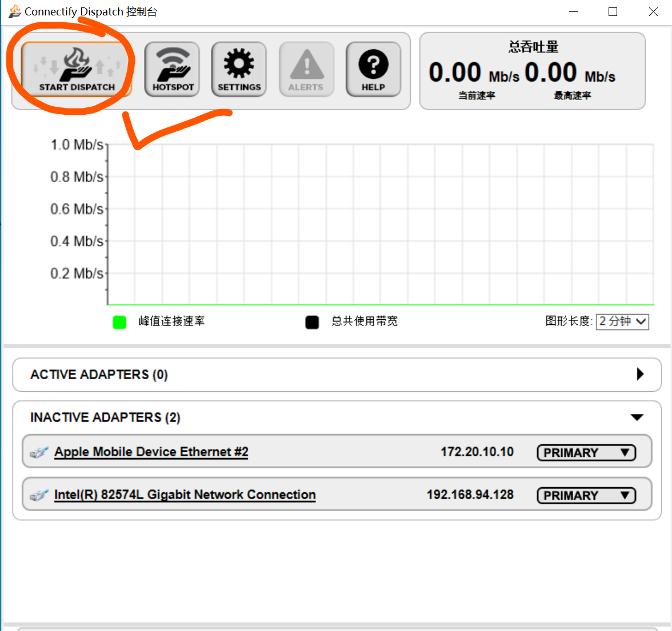The height and width of the screenshot is (631, 672).
Task: Close the Connectify Dispatch window
Action: coord(653,12)
